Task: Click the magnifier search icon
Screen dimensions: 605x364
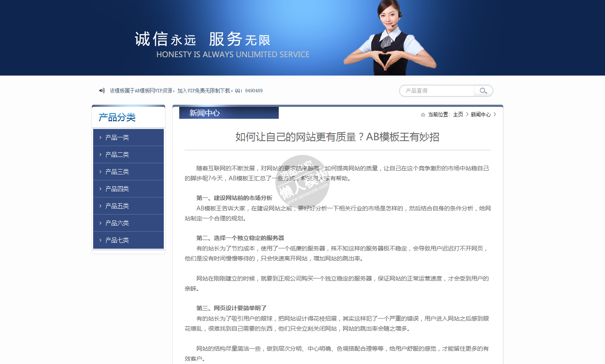Action: click(483, 91)
